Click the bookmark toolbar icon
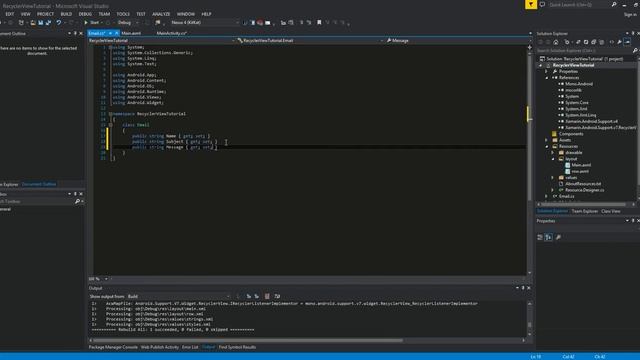 point(319,22)
